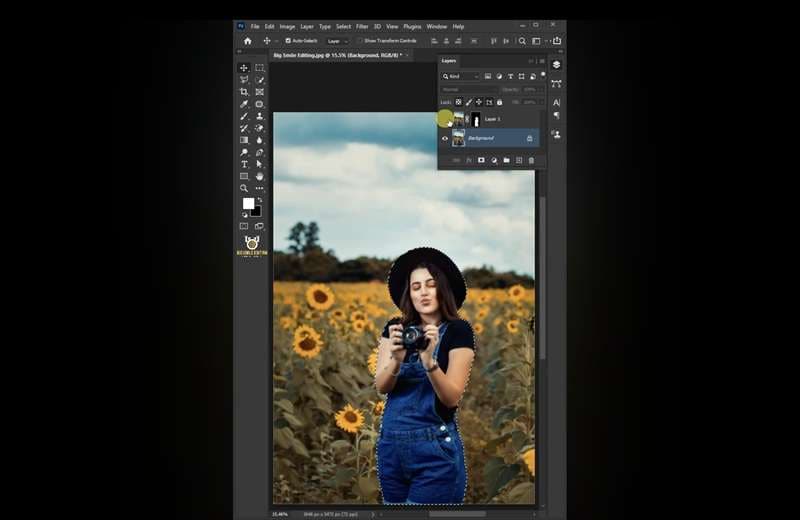800x520 pixels.
Task: Toggle lock transparent pixels
Action: [459, 102]
